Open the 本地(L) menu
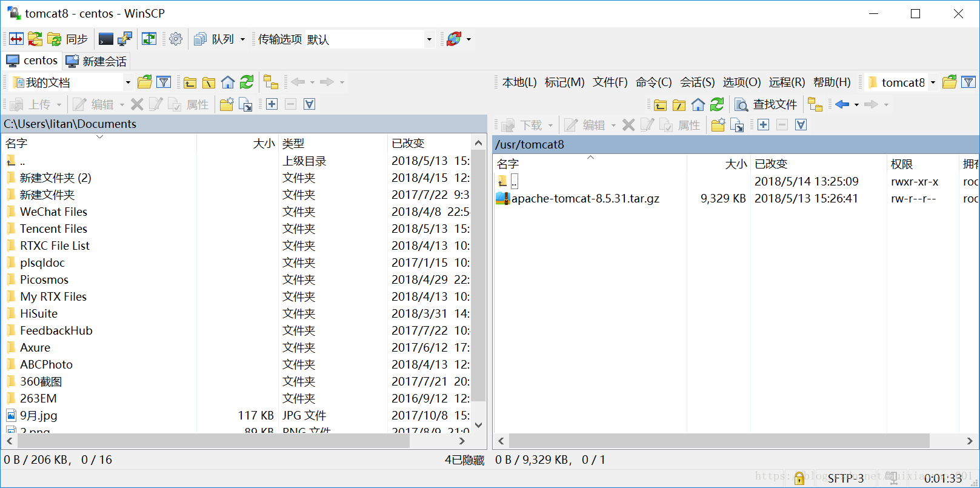Image resolution: width=980 pixels, height=488 pixels. [519, 82]
